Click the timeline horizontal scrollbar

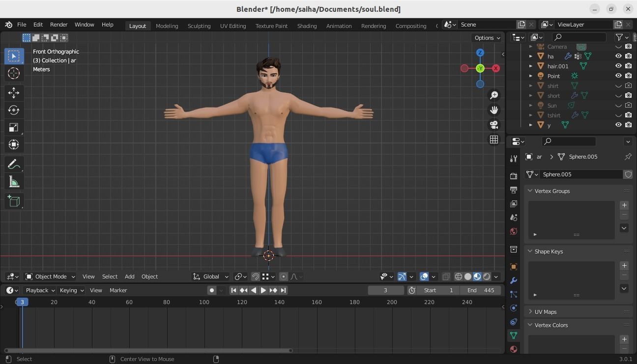coord(148,350)
